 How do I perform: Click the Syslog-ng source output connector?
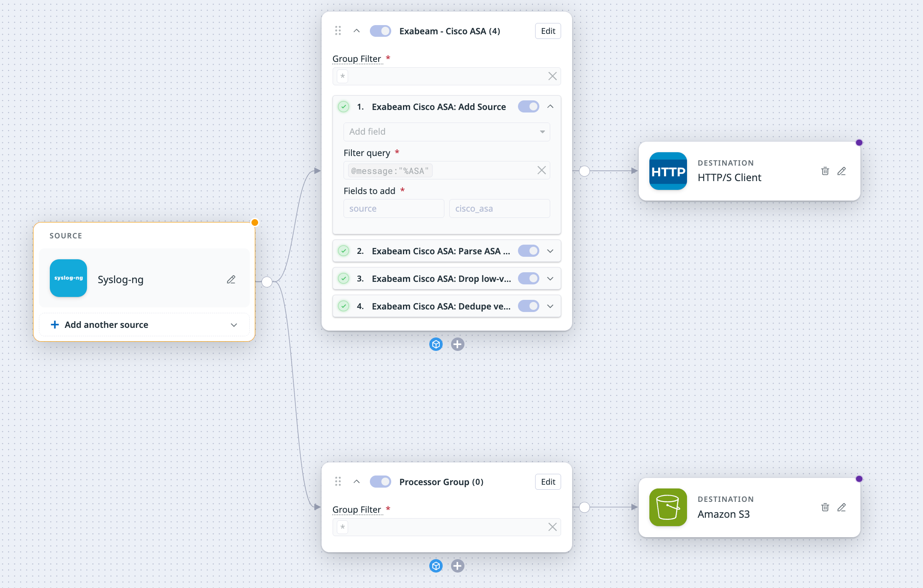point(267,282)
